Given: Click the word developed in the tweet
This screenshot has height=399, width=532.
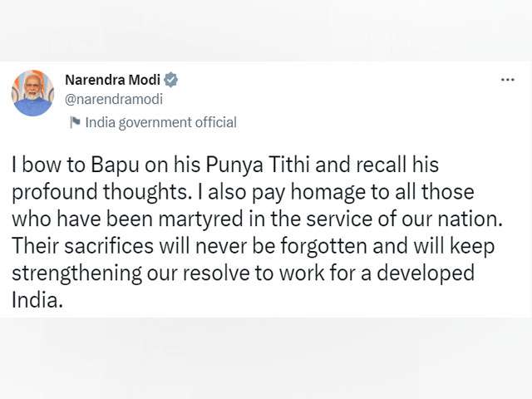Looking at the screenshot, I should coord(426,273).
